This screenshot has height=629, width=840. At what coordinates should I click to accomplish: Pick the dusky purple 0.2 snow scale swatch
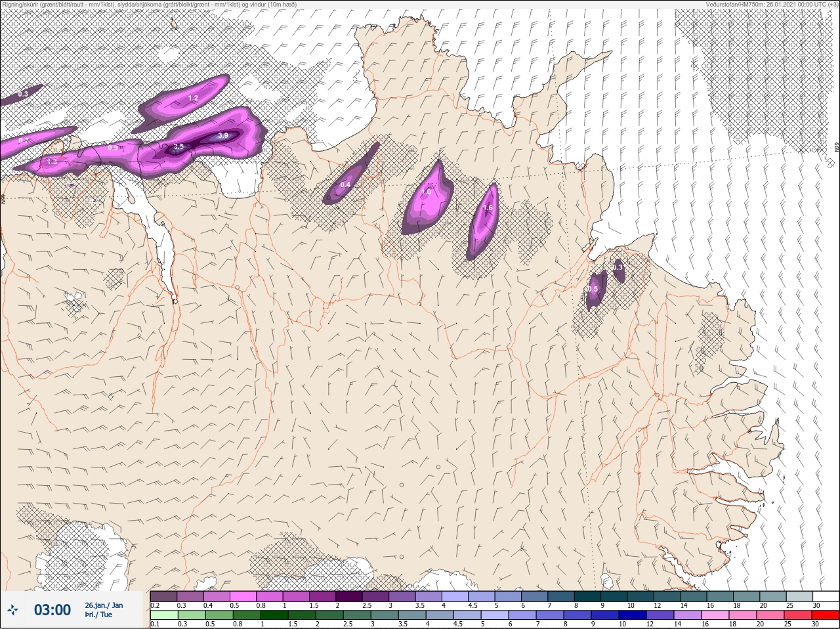(163, 596)
